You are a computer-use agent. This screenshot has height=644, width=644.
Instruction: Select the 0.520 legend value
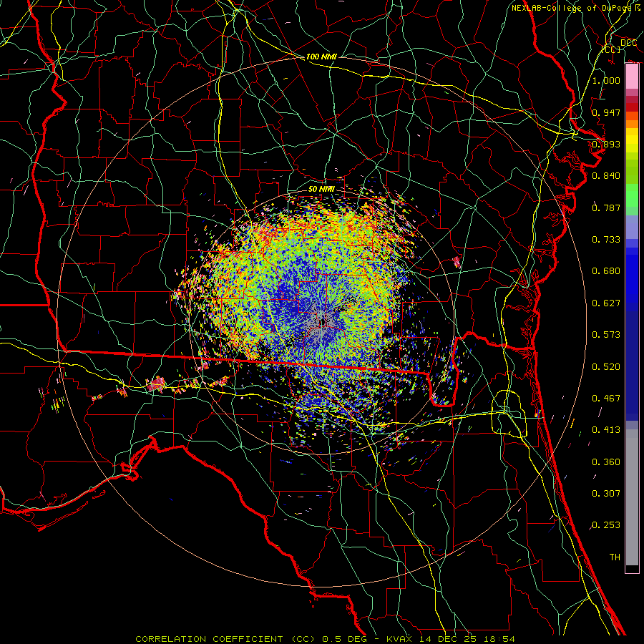[606, 367]
